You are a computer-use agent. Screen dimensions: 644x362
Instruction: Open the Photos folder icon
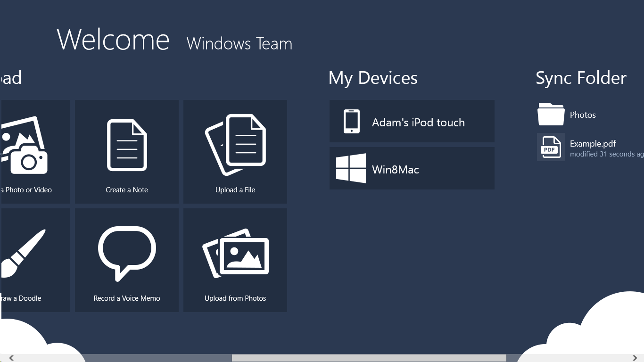551,115
